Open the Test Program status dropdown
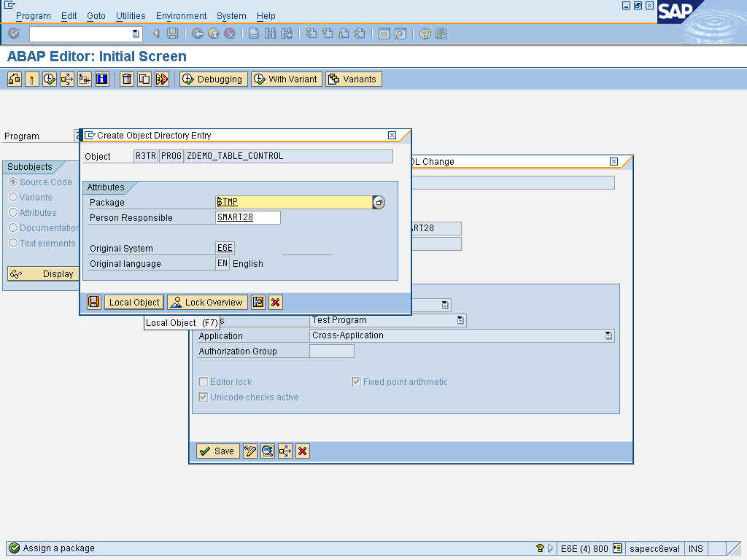Viewport: 747px width, 560px height. (x=460, y=320)
